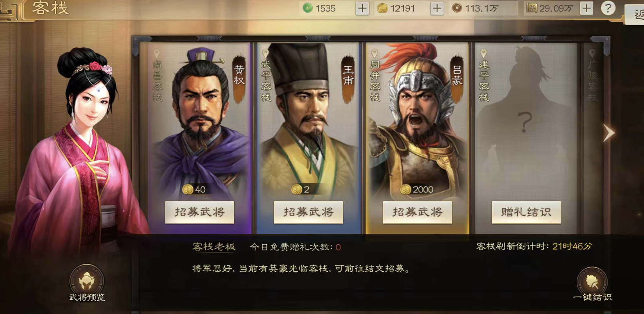644x314 pixels.
Task: Tap the innkeeper lady portrait
Action: pos(76,151)
